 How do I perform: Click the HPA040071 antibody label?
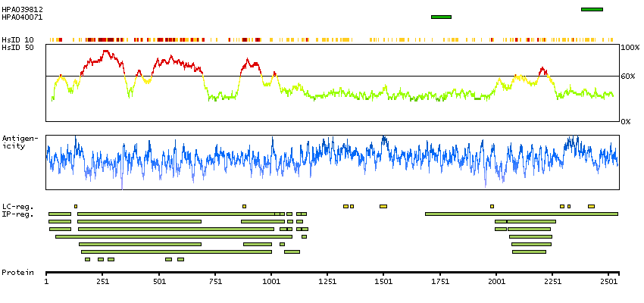(22, 17)
